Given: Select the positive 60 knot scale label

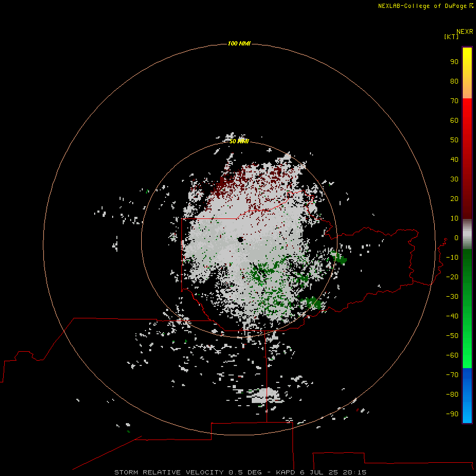Looking at the screenshot, I should 454,120.
